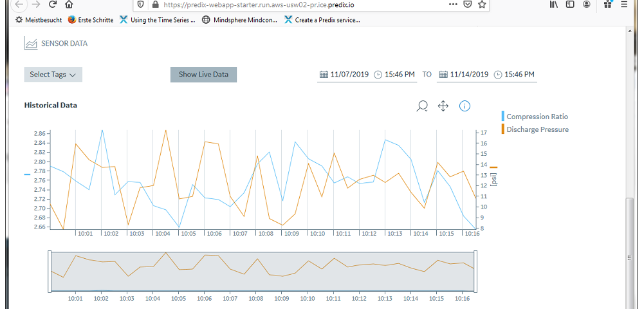Toggle Compression Ratio legend series

[x=537, y=117]
